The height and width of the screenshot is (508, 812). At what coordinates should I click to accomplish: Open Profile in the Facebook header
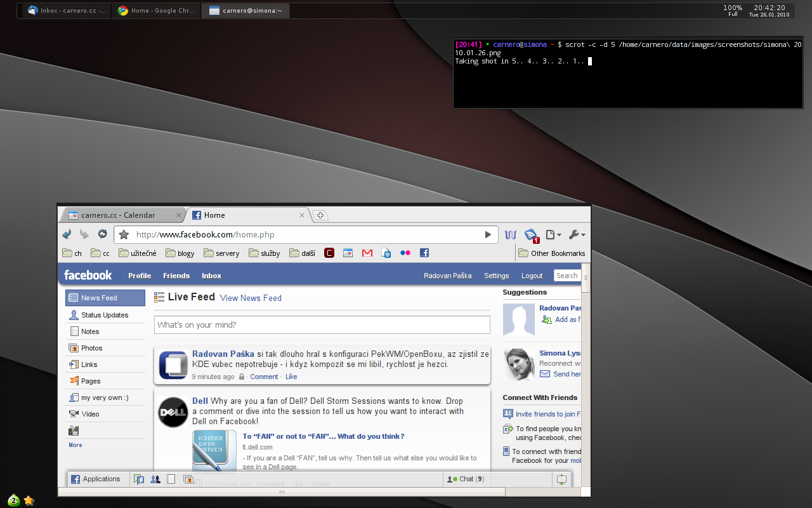click(140, 276)
